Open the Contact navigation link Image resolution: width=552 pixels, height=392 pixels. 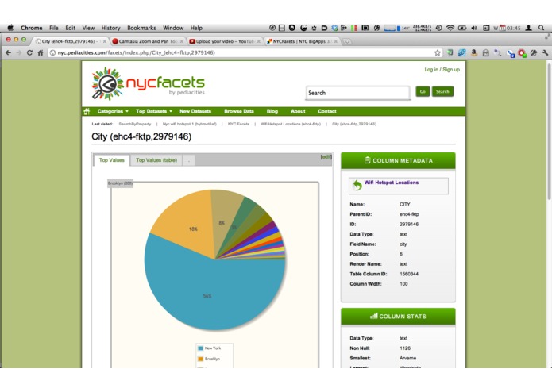click(327, 111)
